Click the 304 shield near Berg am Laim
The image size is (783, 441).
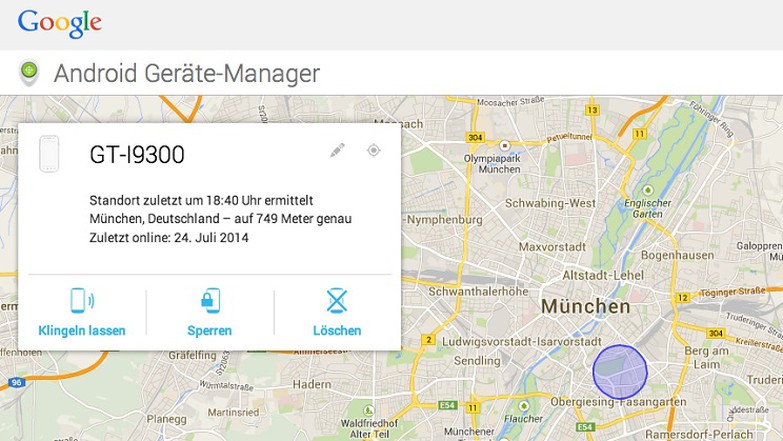point(716,333)
